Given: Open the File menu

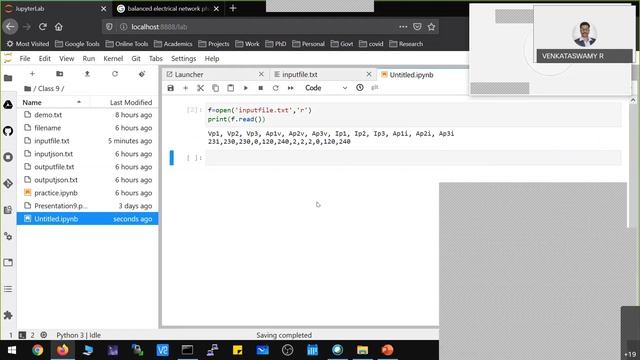Looking at the screenshot, I should point(25,59).
